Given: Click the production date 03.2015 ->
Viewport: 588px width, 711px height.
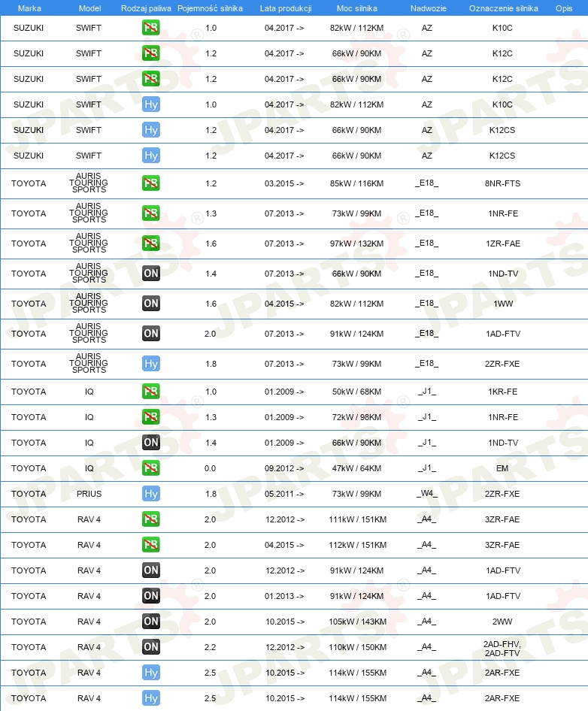Looking at the screenshot, I should tap(284, 183).
